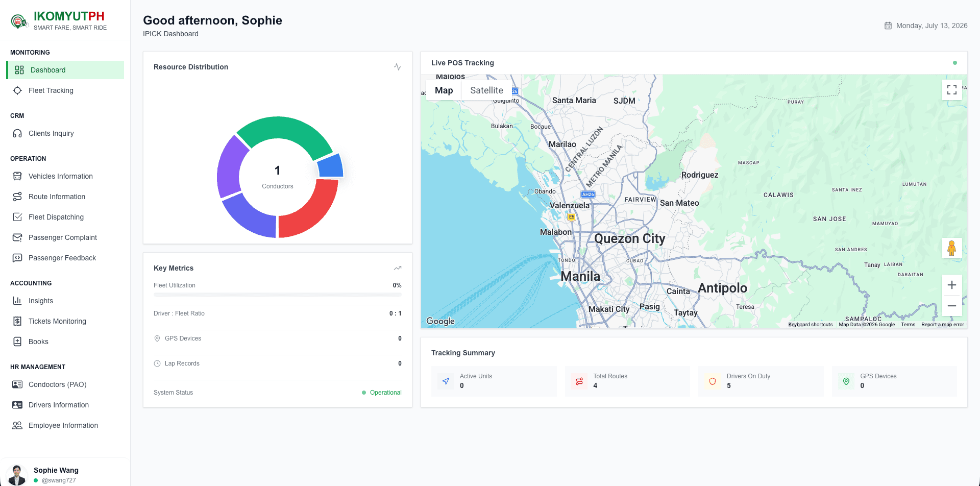Open the Books icon
980x486 pixels.
[17, 342]
